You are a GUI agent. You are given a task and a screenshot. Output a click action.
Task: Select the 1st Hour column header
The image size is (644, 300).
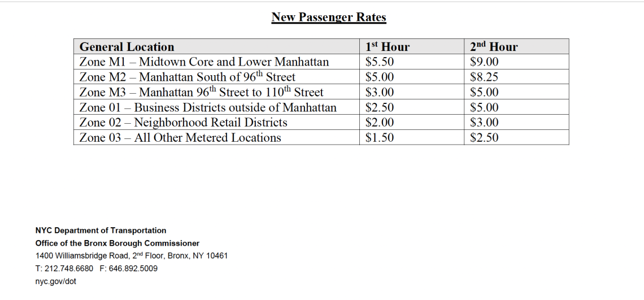pos(388,46)
